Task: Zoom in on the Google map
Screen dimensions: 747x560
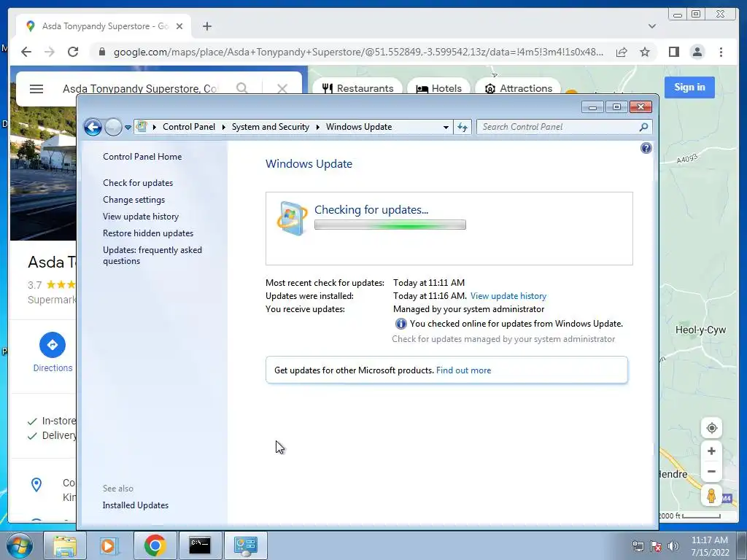Action: pyautogui.click(x=711, y=451)
